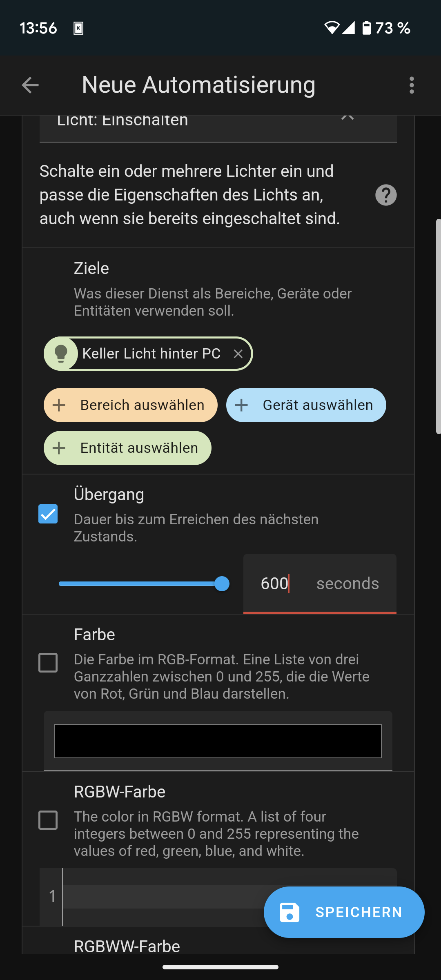Image resolution: width=441 pixels, height=980 pixels.
Task: Open the help question mark icon
Action: (x=386, y=195)
